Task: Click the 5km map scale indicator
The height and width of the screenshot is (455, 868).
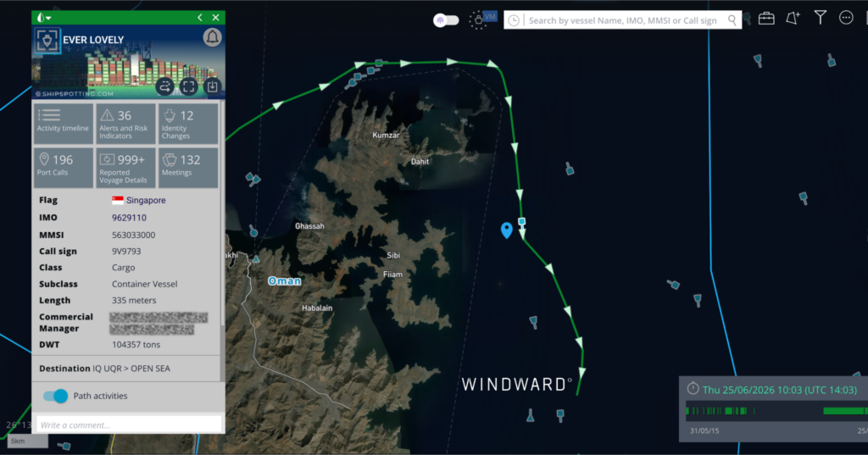Action: [x=28, y=441]
